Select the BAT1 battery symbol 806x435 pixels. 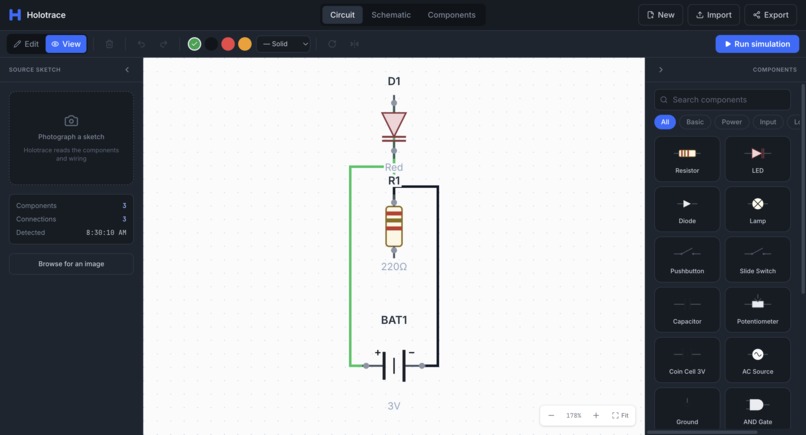pos(394,366)
